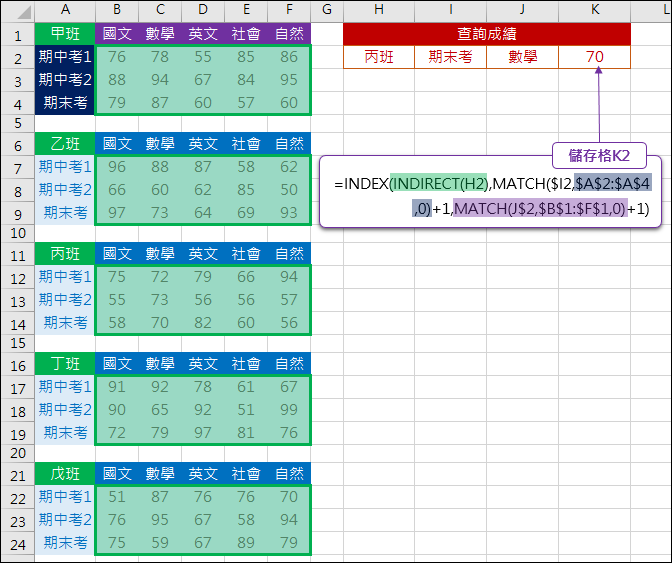This screenshot has width=672, height=563.
Task: Select cell F12 with value 94
Action: click(x=289, y=276)
